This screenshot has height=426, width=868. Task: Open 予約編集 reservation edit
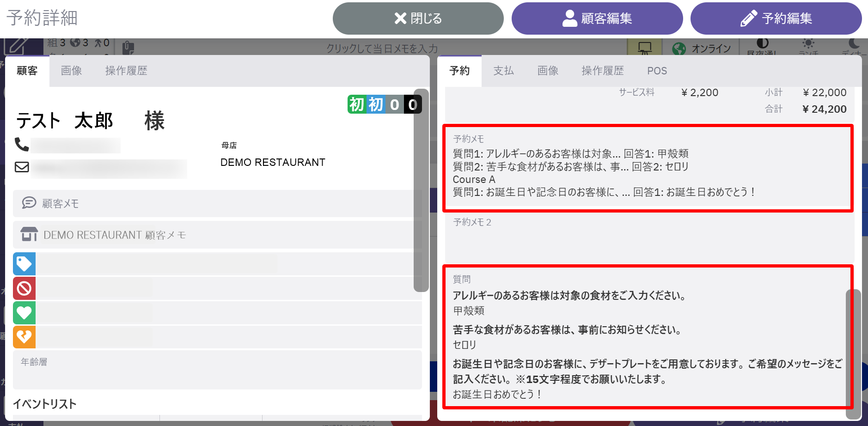pyautogui.click(x=776, y=18)
